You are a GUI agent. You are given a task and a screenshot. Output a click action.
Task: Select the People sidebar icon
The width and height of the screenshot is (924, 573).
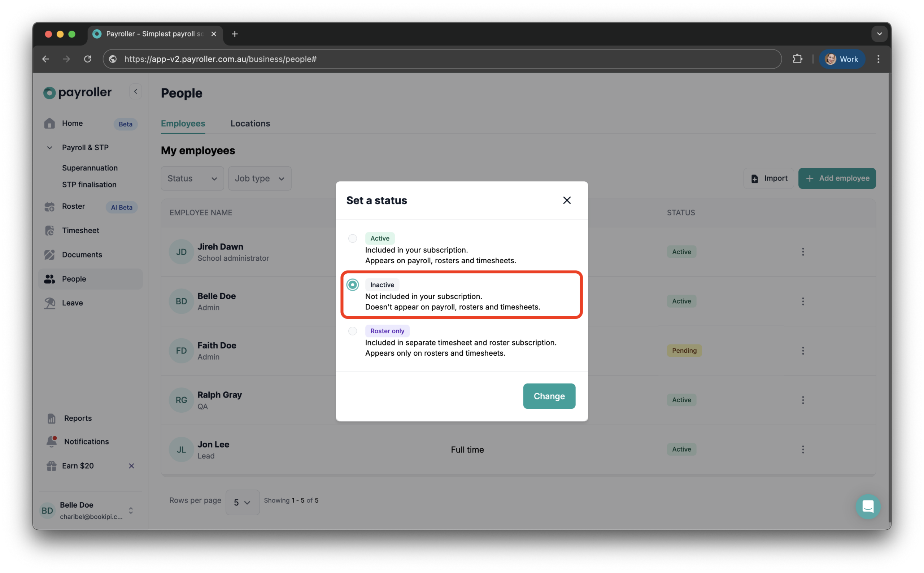49,279
